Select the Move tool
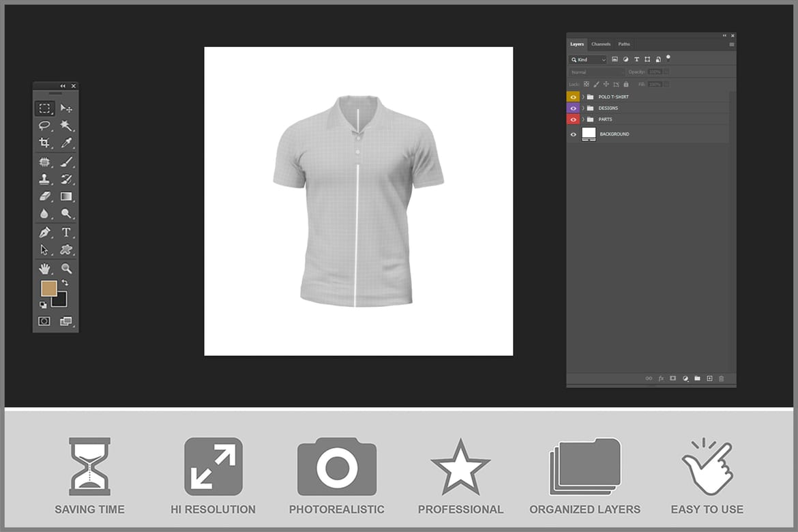 [66, 108]
